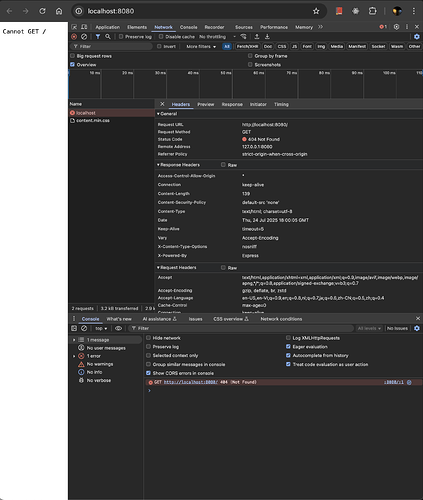Reload the page with browser refresh icon
The image size is (423, 500).
[x=42, y=11]
